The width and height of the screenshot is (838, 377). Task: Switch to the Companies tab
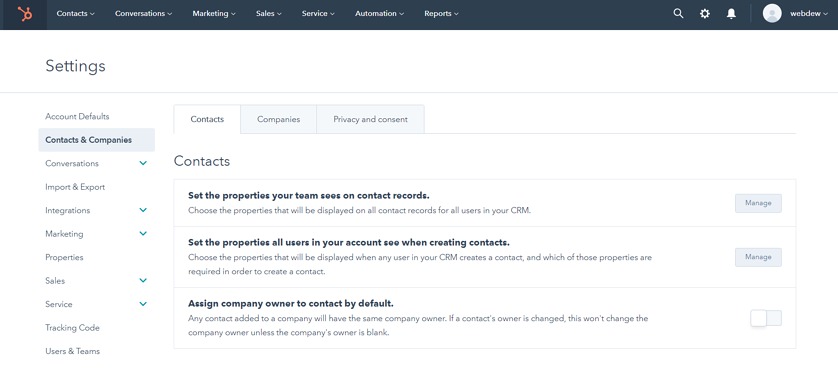[278, 119]
